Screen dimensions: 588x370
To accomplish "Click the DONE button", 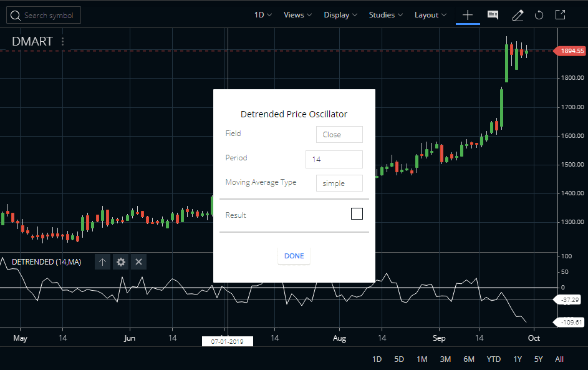I will coord(294,256).
